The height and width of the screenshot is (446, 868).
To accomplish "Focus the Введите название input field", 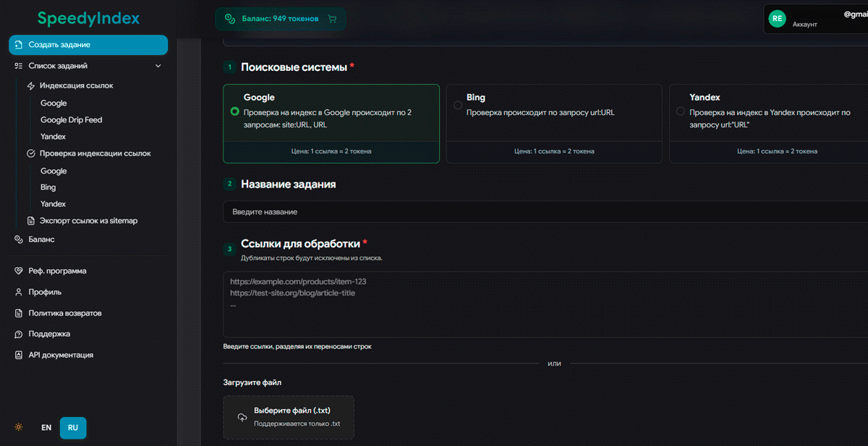I will (546, 212).
